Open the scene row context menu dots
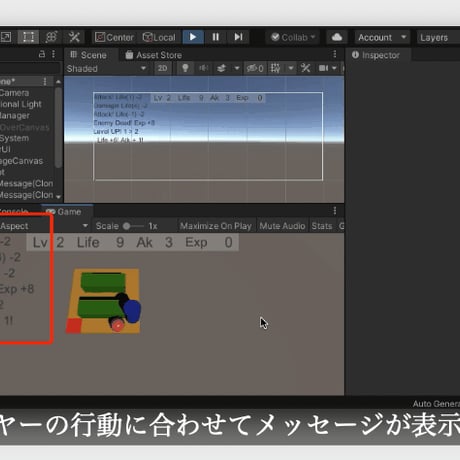This screenshot has height=460, width=460. 45,81
